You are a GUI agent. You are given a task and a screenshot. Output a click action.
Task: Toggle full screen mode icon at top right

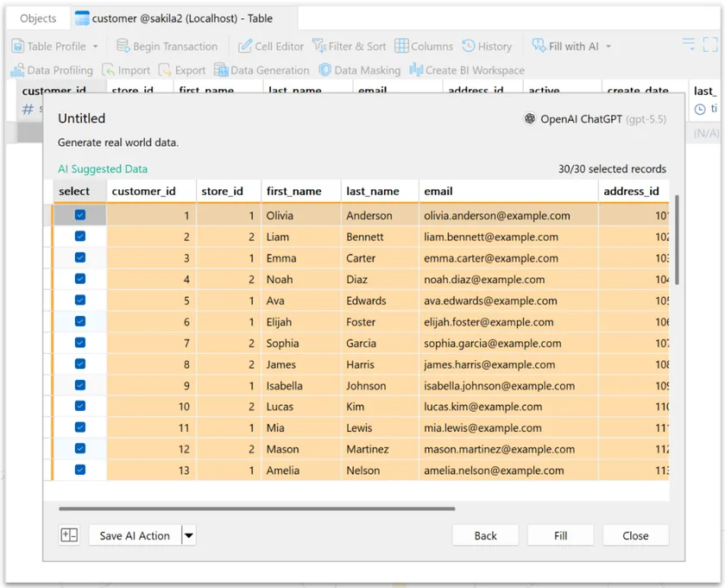coord(710,45)
